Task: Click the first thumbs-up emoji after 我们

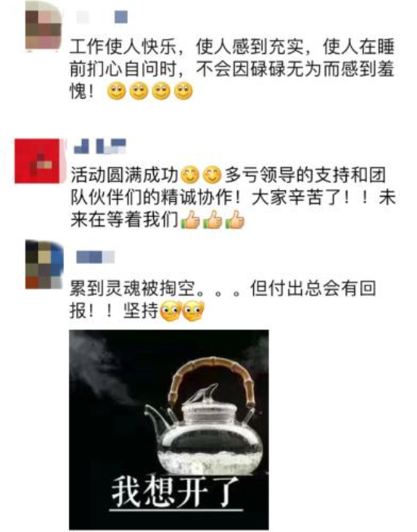Action: (190, 219)
